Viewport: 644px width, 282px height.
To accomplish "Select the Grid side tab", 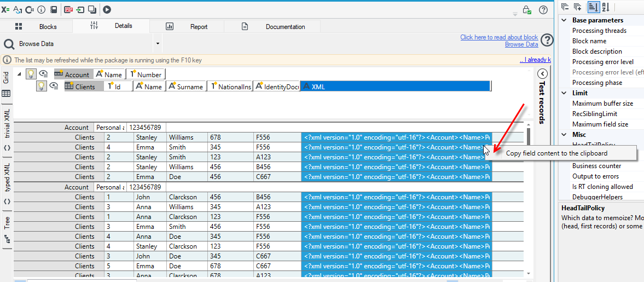I will 7,85.
